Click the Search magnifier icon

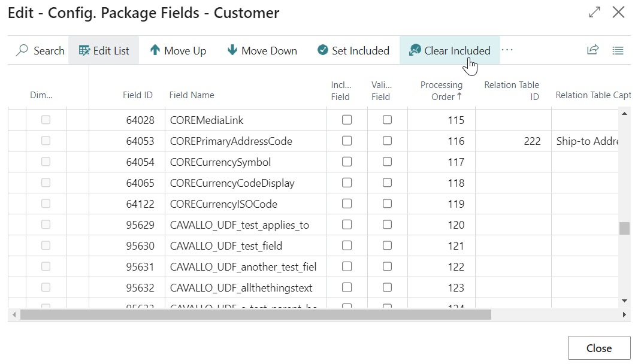click(22, 51)
